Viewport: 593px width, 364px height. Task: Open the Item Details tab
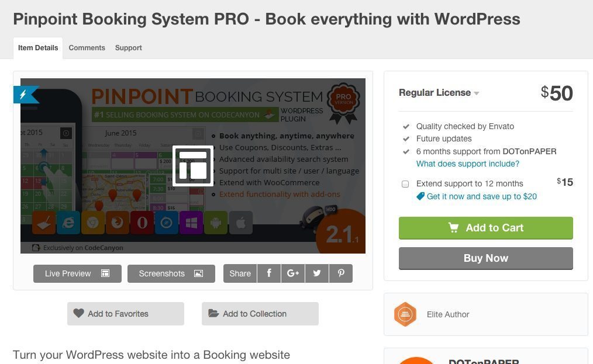[x=38, y=48]
